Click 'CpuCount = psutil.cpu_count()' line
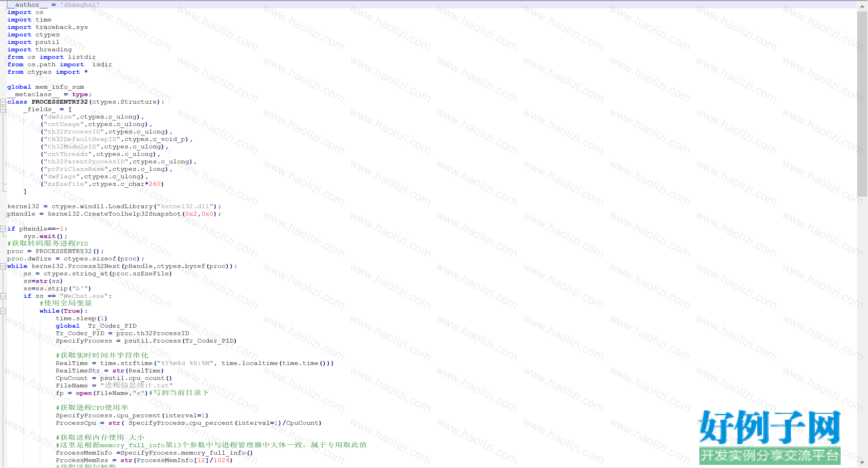This screenshot has height=468, width=868. 114,378
